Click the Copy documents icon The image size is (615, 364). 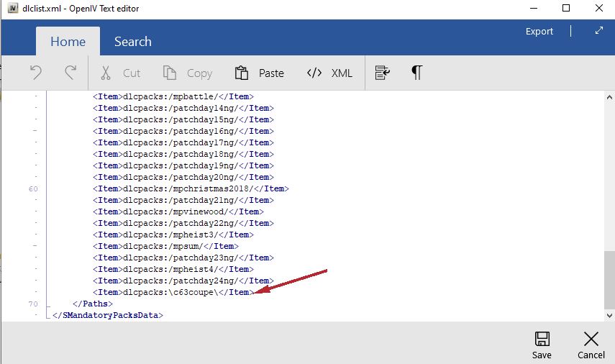click(x=170, y=73)
